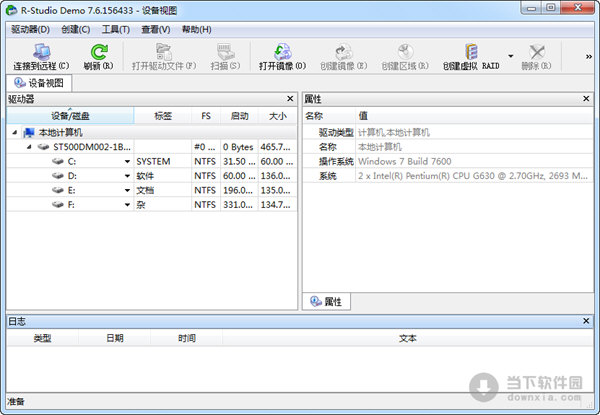Viewport: 600px width, 415px height.
Task: Click the Windows 7 Build 7600 value
Action: coord(404,161)
